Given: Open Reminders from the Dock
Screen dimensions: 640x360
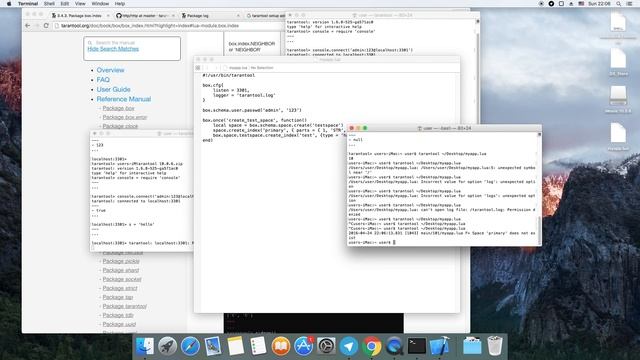Looking at the screenshot, I should 258,346.
